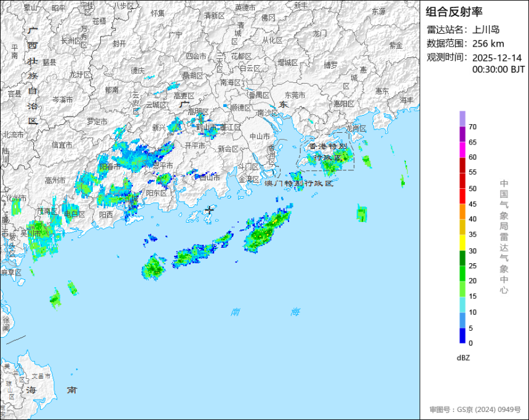Viewport: 529px width, 420px height.
Task: Select the 0–5 dBZ dark blue legend swatch
Action: click(x=462, y=336)
